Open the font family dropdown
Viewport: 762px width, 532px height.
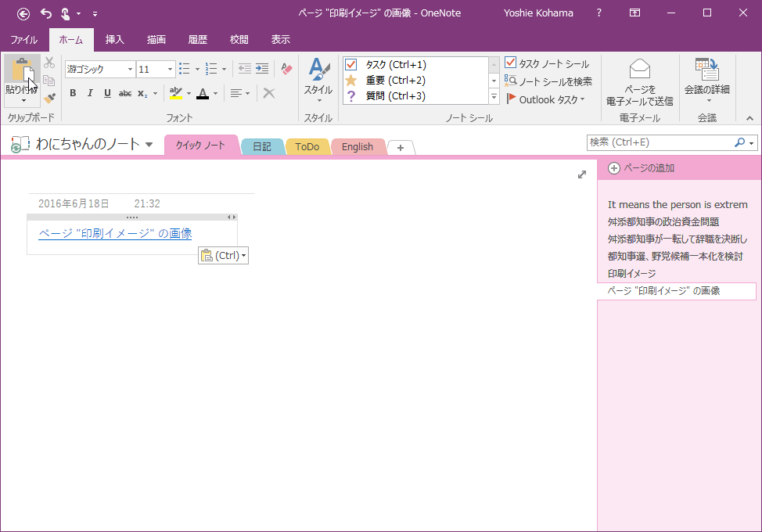130,69
